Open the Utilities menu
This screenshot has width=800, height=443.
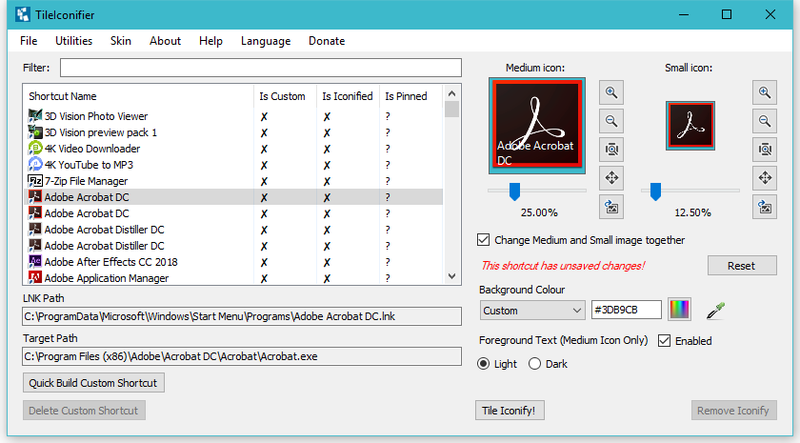point(73,41)
